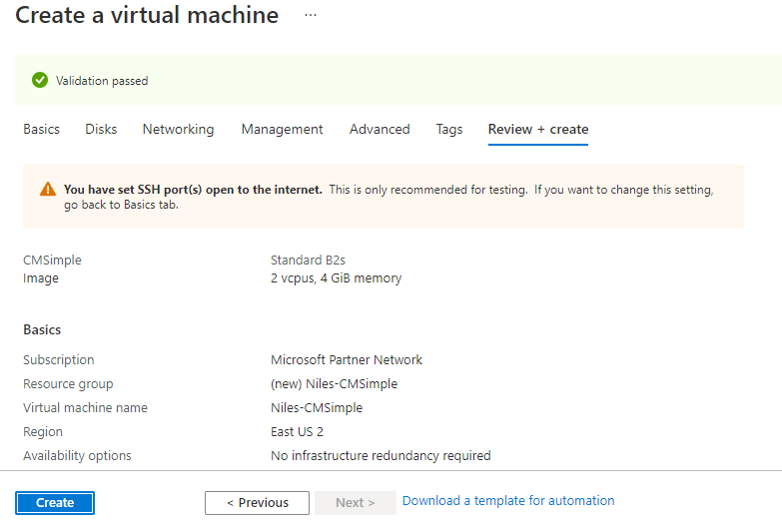Open the ellipsis menu beside the page title
This screenshot has width=782, height=532.
pos(311,16)
